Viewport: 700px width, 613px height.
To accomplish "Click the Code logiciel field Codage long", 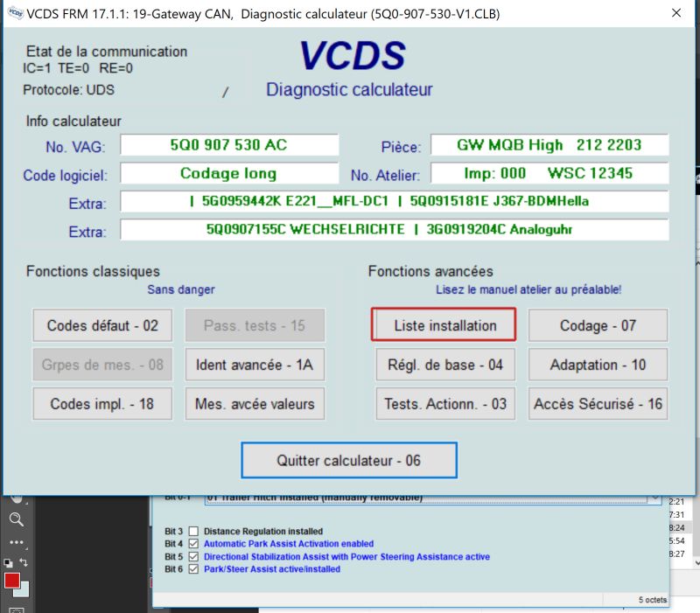I will (229, 173).
